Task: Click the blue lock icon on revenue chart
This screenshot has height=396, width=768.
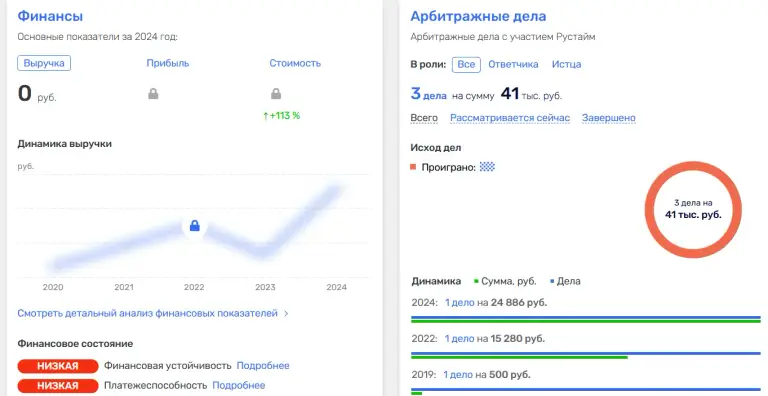Action: pos(194,226)
